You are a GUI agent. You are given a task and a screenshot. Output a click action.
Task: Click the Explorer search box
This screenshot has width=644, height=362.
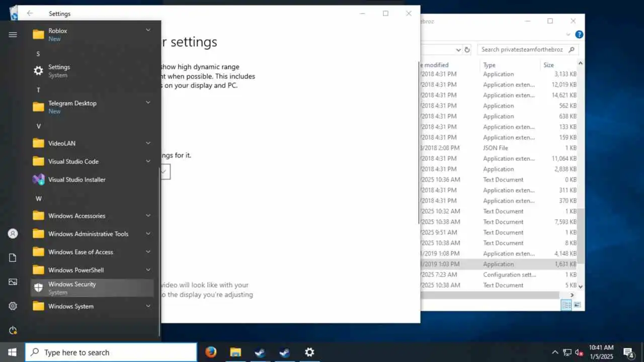click(528, 50)
